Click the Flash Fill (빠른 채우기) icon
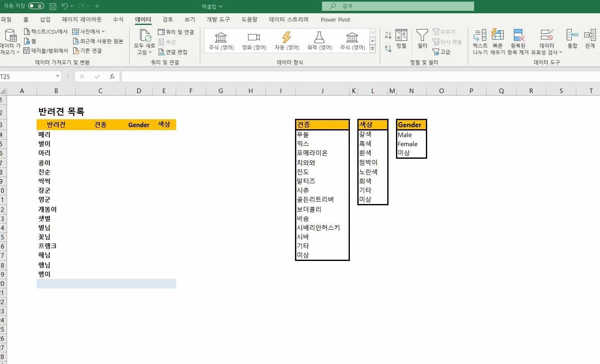Image resolution: width=600 pixels, height=364 pixels. click(x=497, y=35)
